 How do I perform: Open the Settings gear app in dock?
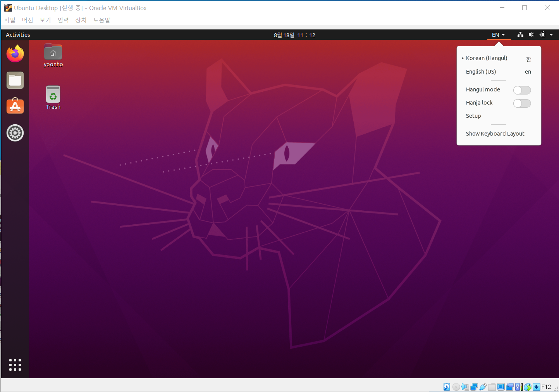pyautogui.click(x=15, y=133)
